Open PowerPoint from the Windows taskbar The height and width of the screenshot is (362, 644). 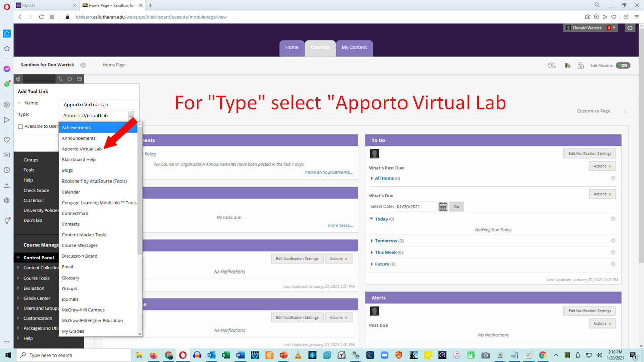pos(283,355)
